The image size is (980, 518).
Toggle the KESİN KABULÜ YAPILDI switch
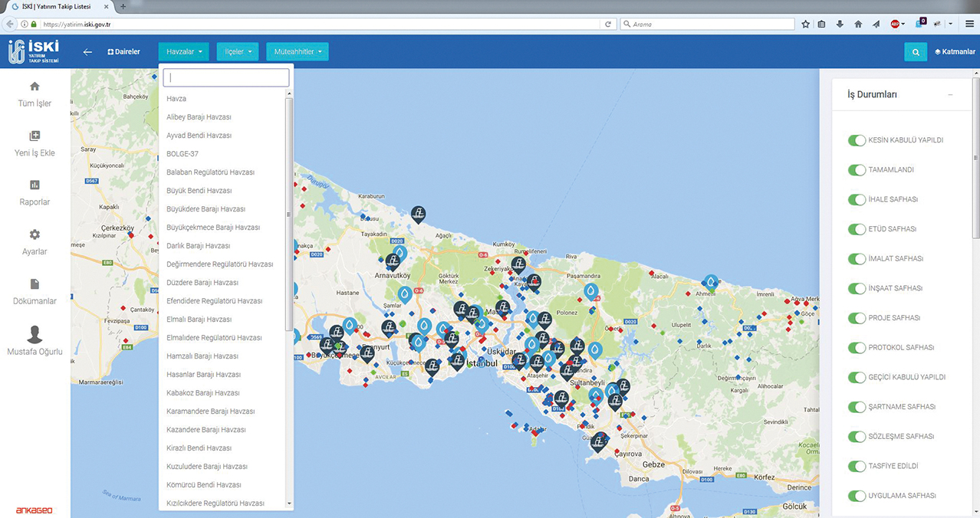point(857,140)
